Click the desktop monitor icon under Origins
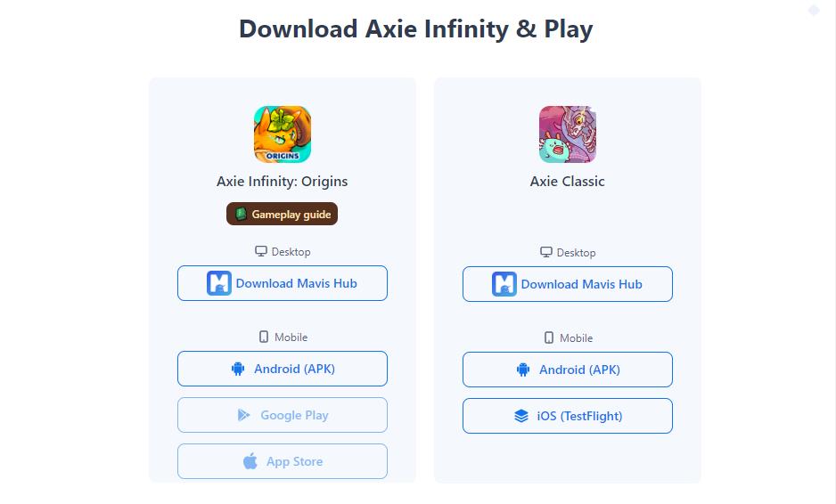 (261, 251)
